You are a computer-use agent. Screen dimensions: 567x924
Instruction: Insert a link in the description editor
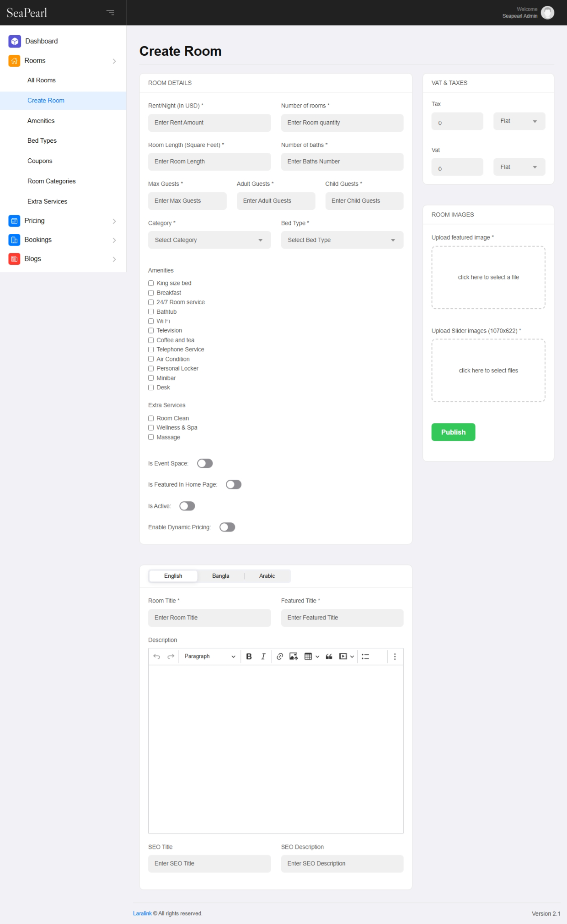[280, 656]
